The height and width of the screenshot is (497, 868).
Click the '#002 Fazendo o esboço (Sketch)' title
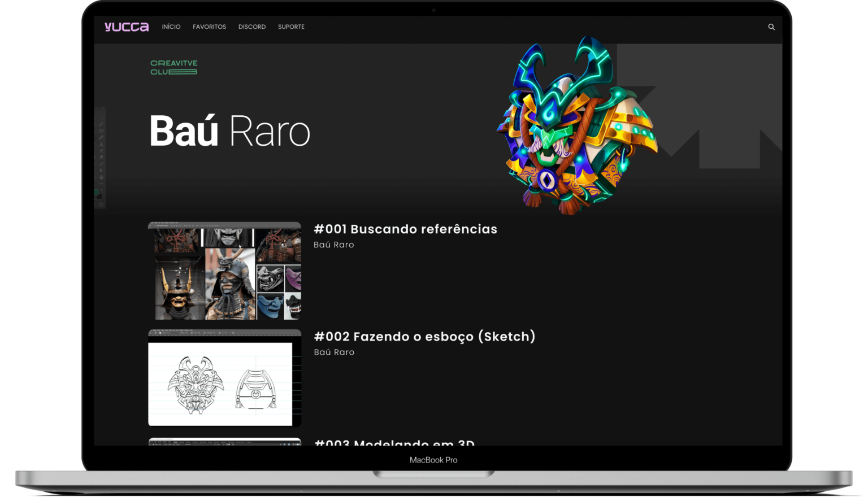(424, 336)
